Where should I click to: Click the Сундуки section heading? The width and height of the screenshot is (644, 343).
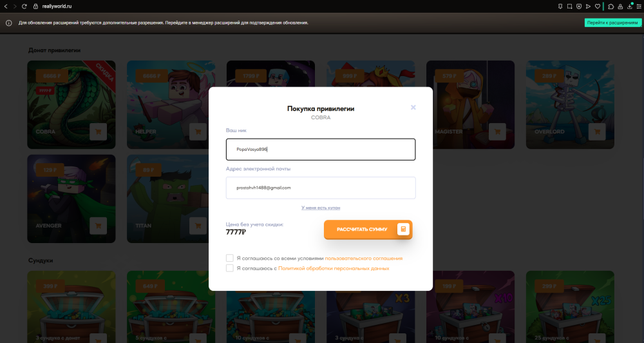(41, 260)
